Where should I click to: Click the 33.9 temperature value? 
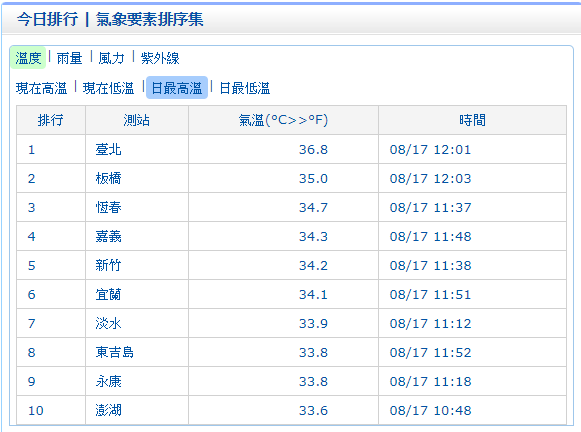(x=313, y=323)
